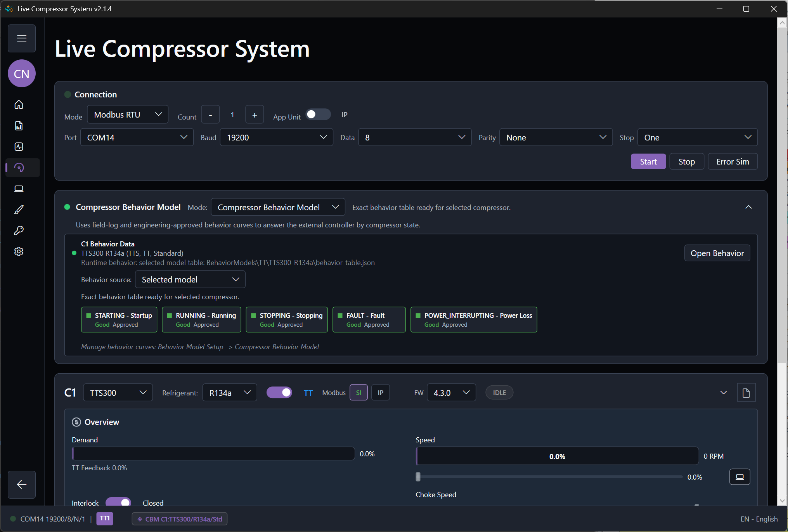This screenshot has height=532, width=788.
Task: Open the report document sidebar icon
Action: [19, 126]
